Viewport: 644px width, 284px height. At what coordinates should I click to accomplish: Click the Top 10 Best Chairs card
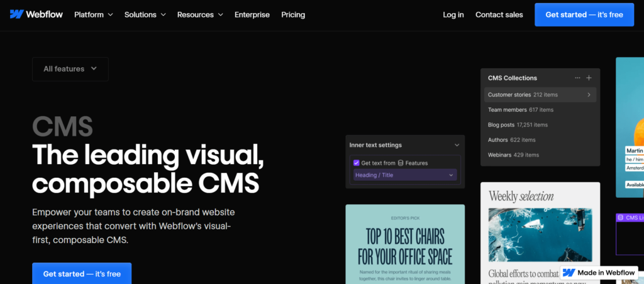click(x=405, y=244)
